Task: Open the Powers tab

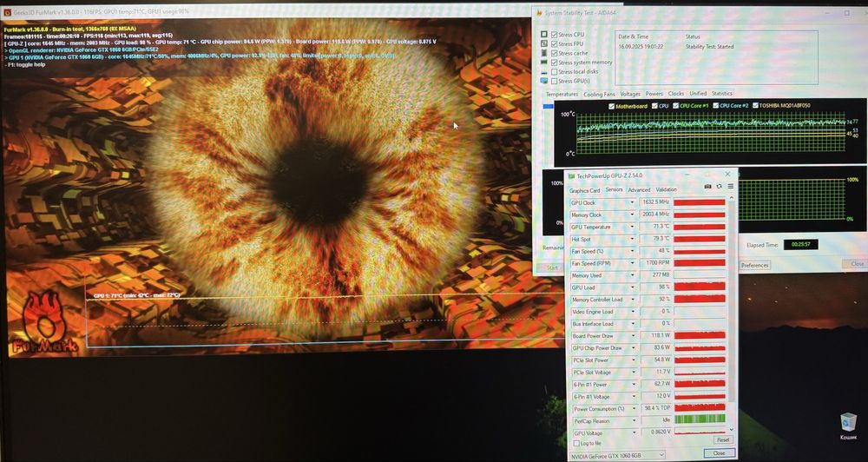Action: [654, 94]
